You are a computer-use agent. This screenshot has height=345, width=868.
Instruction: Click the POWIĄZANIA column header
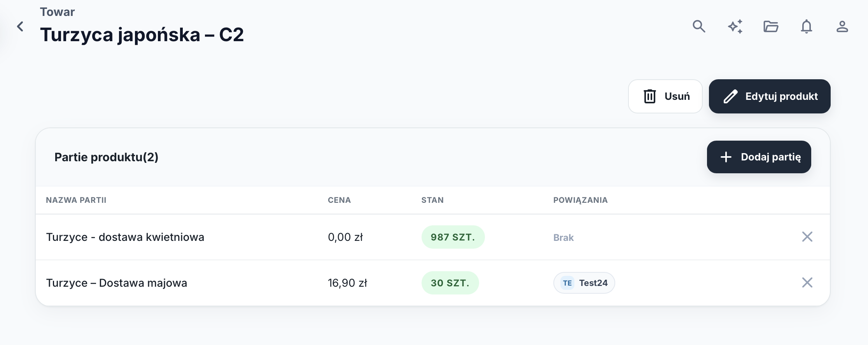[x=581, y=200]
